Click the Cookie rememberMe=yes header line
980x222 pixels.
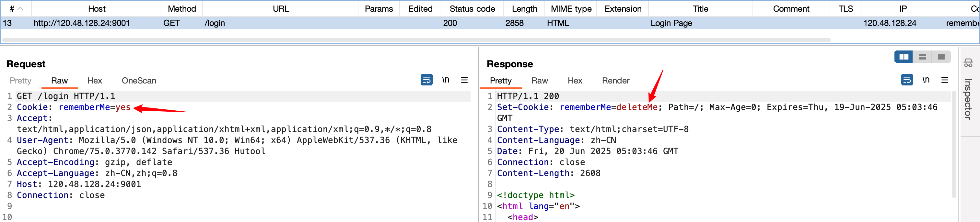click(74, 107)
